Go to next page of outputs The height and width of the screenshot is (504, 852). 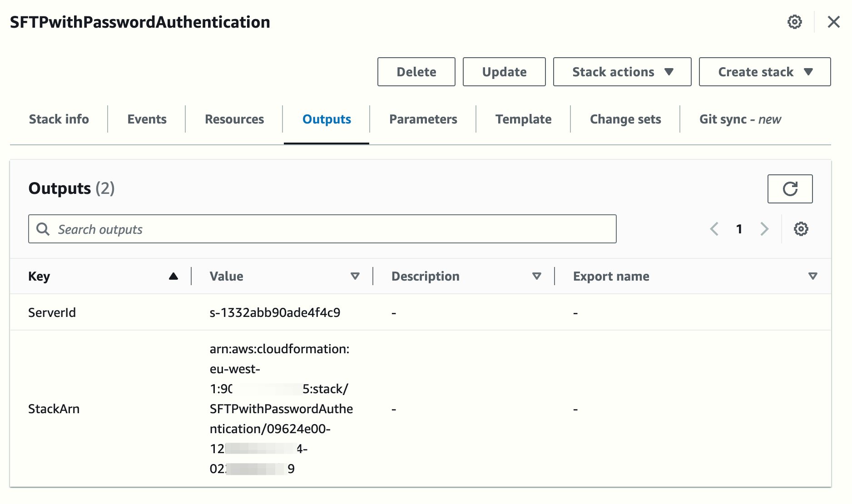pyautogui.click(x=765, y=229)
